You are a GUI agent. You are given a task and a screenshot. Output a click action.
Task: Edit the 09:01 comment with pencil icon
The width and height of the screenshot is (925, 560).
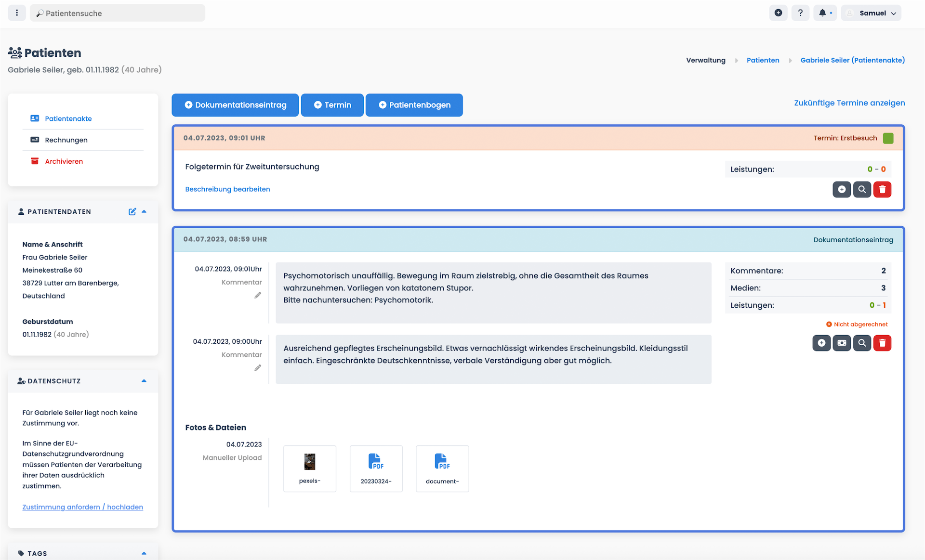point(258,295)
